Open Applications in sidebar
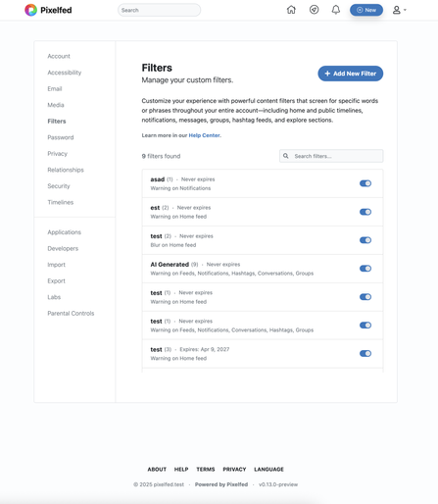The image size is (438, 504). (64, 232)
